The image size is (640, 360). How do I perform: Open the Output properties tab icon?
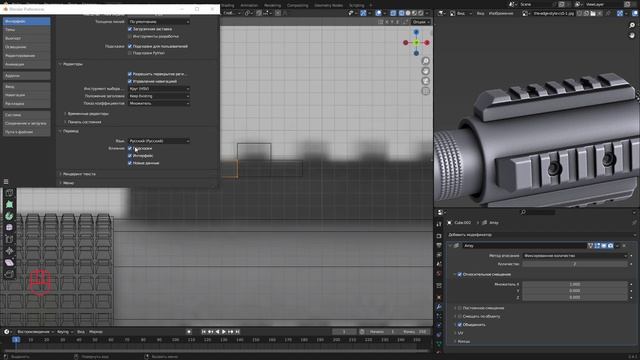tap(439, 245)
